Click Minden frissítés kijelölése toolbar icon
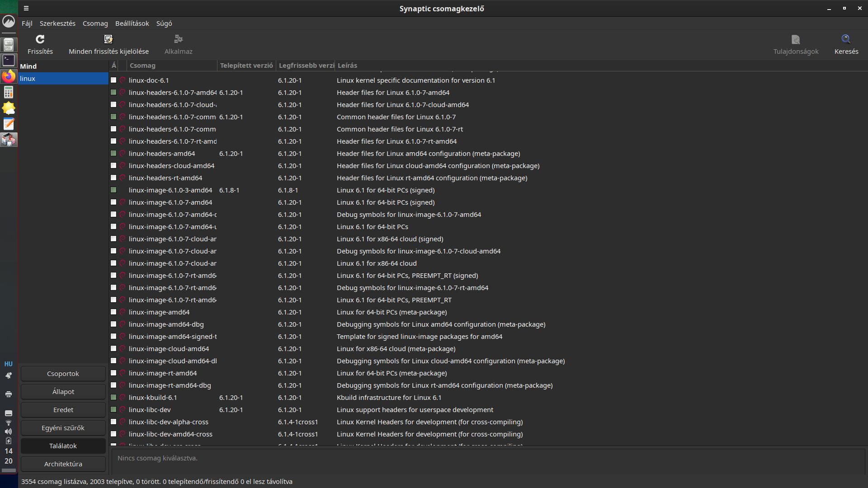Image resolution: width=868 pixels, height=488 pixels. coord(108,39)
